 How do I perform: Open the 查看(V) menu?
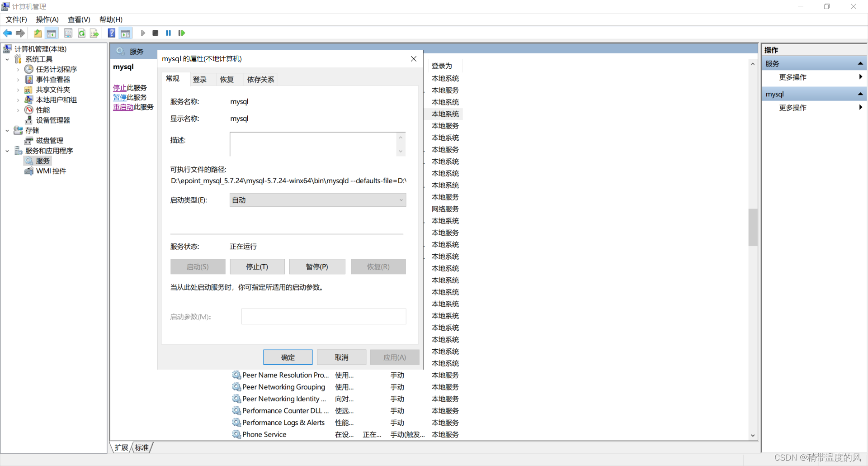coord(79,19)
